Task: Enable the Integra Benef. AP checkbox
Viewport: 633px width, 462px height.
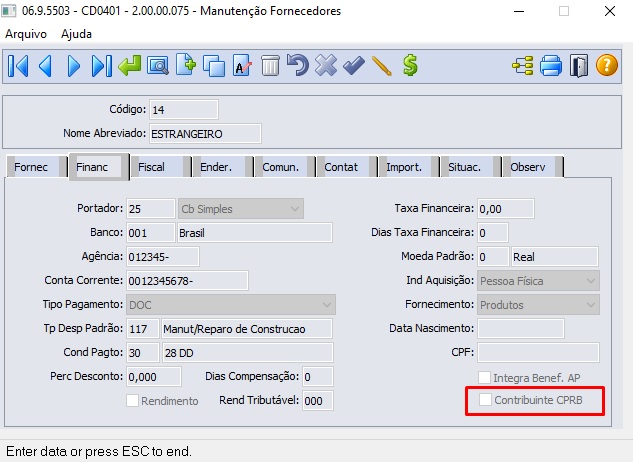Action: point(484,378)
